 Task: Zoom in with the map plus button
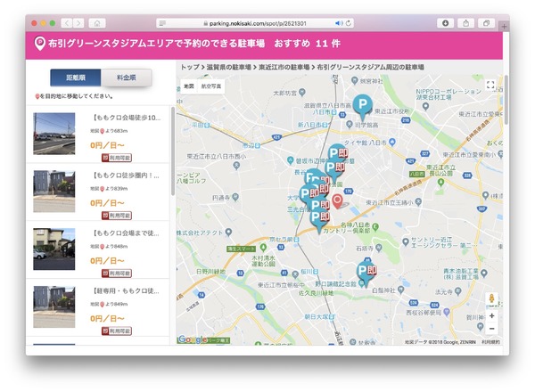[491, 315]
